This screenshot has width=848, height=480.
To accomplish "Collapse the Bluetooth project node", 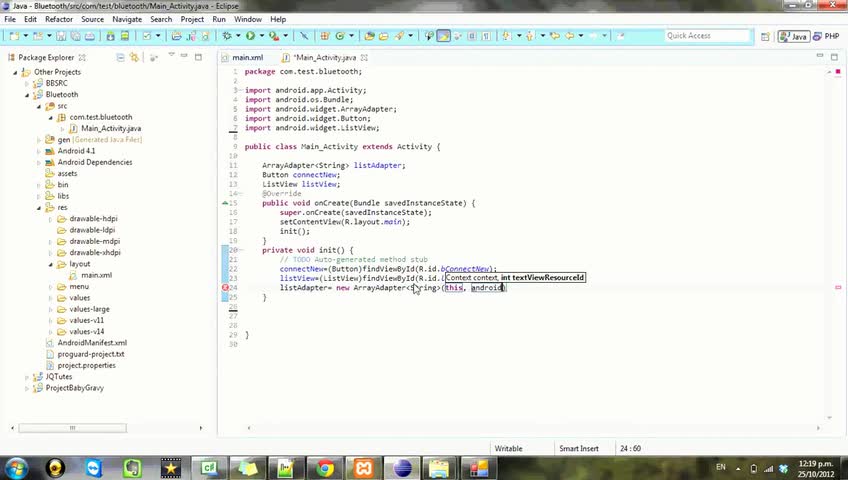I will click(26, 95).
